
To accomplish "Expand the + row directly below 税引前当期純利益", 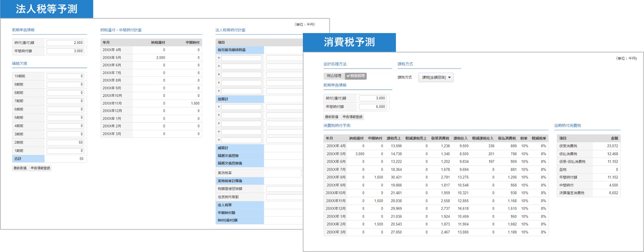I will point(219,58).
